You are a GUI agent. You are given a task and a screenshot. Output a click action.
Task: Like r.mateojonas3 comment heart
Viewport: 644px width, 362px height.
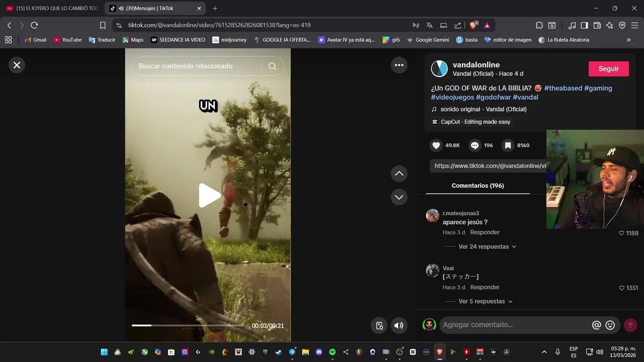click(x=621, y=233)
